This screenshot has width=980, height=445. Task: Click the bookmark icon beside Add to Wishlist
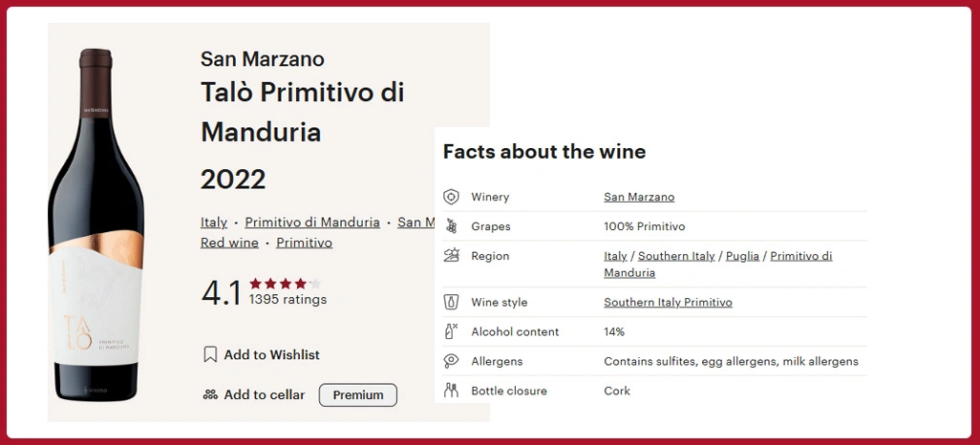[x=210, y=354]
